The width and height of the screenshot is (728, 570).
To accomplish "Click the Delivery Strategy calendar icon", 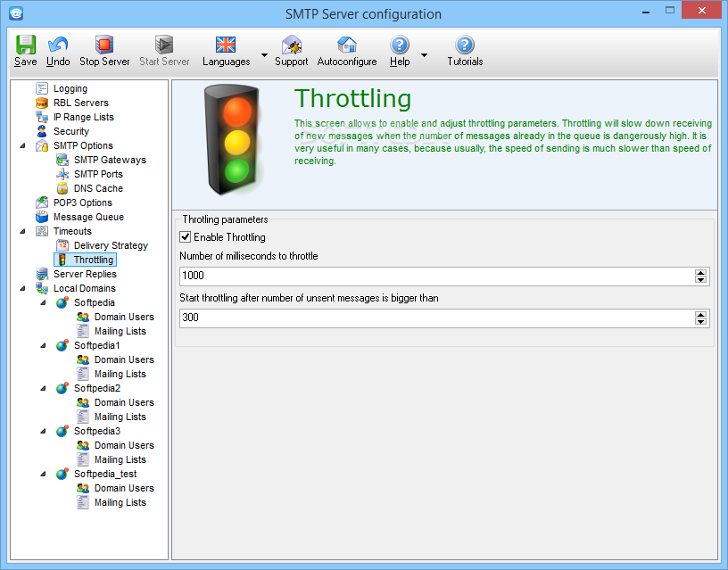I will tap(62, 245).
